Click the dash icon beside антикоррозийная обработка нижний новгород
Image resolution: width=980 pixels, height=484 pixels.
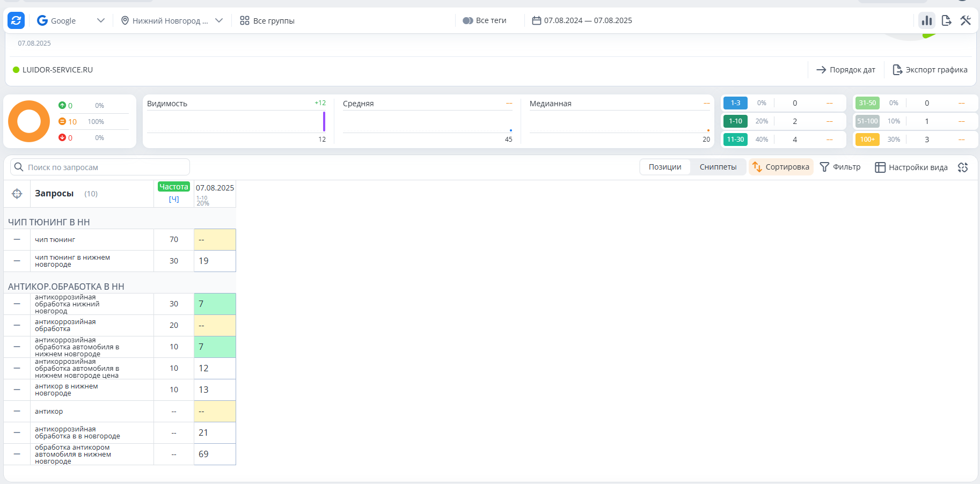[17, 304]
